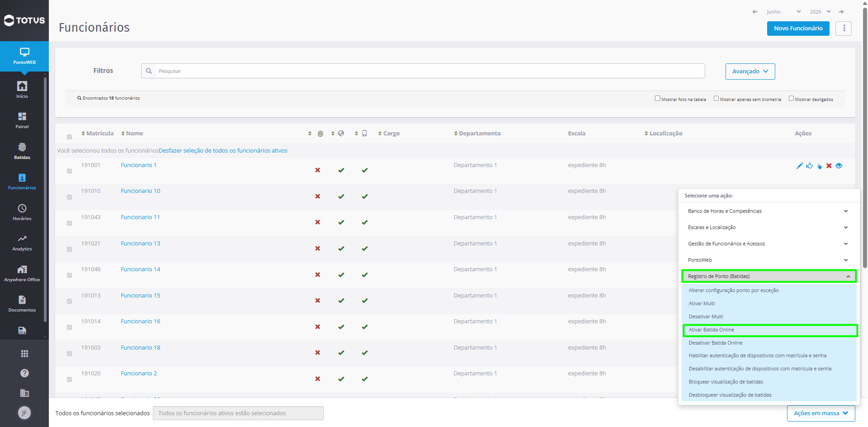This screenshot has width=868, height=427.
Task: Toggle the checkbox for Funcionario 14
Action: pos(69,275)
